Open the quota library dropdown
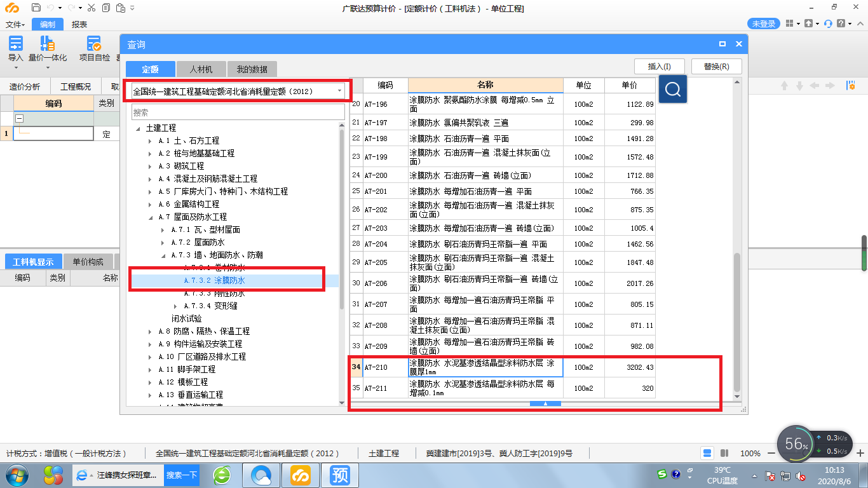Screen dimensions: 868x488 pyautogui.click(x=340, y=91)
